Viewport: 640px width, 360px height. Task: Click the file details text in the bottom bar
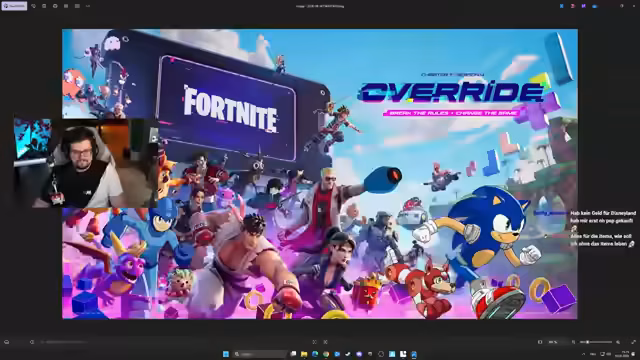point(64,342)
